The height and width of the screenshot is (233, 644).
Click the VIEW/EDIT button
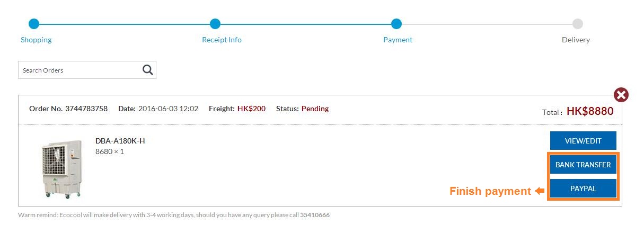coord(583,141)
